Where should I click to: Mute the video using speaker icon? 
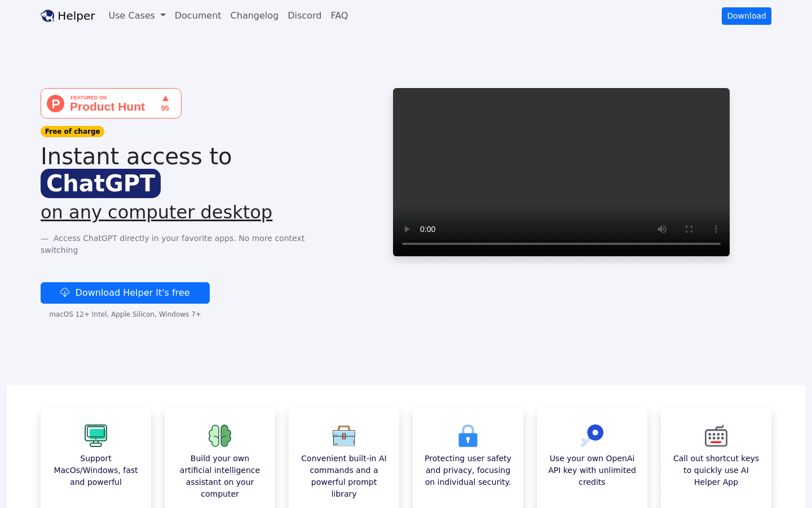(662, 229)
